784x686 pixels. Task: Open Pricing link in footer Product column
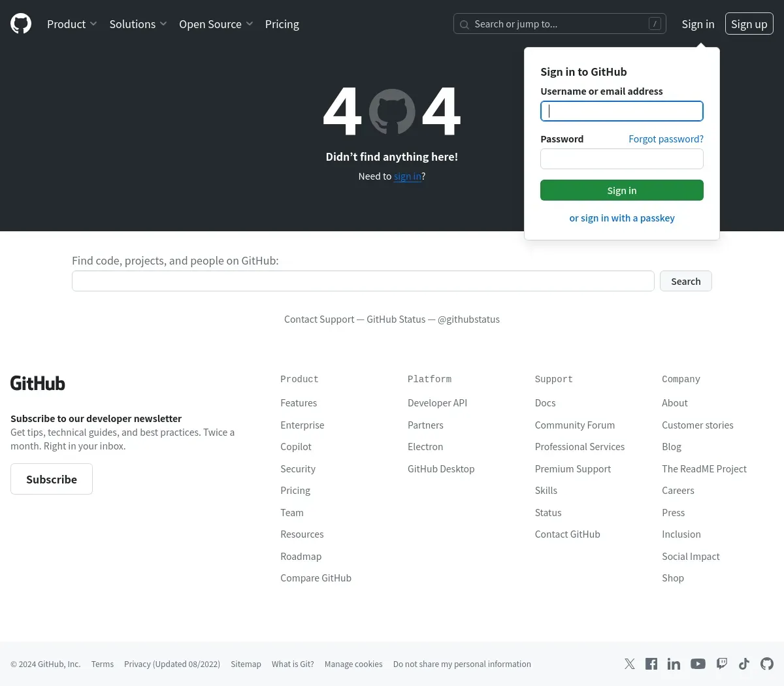(x=295, y=491)
